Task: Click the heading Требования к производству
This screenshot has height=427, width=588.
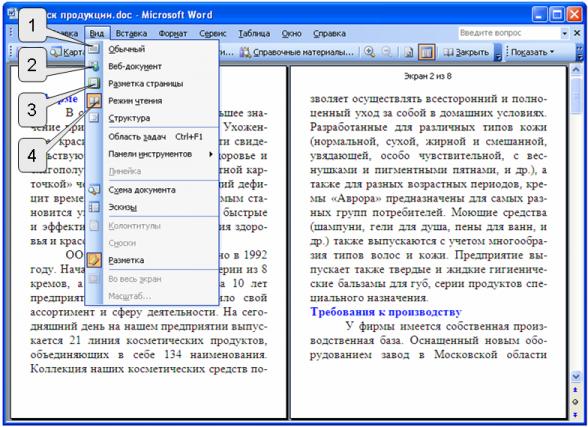Action: (x=386, y=312)
